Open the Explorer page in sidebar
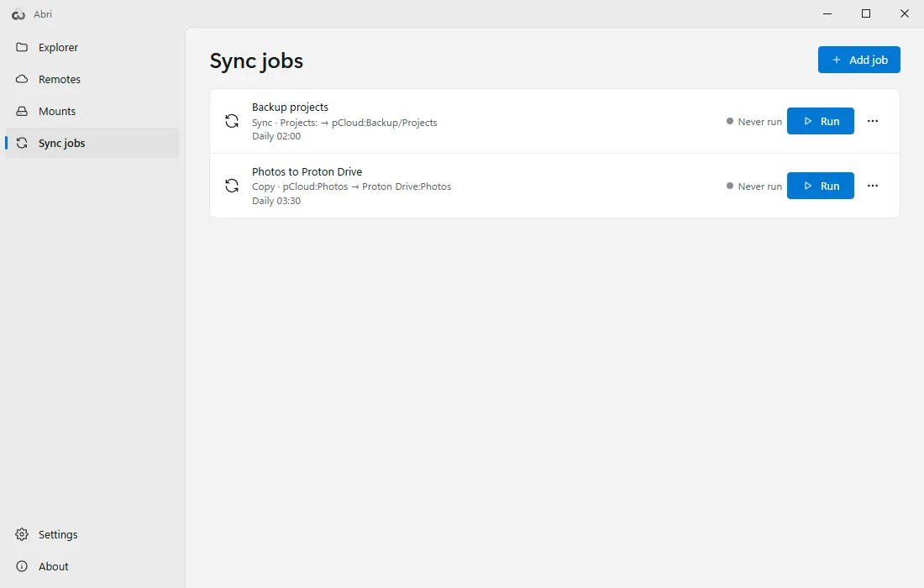Viewport: 924px width, 588px height. click(x=92, y=47)
